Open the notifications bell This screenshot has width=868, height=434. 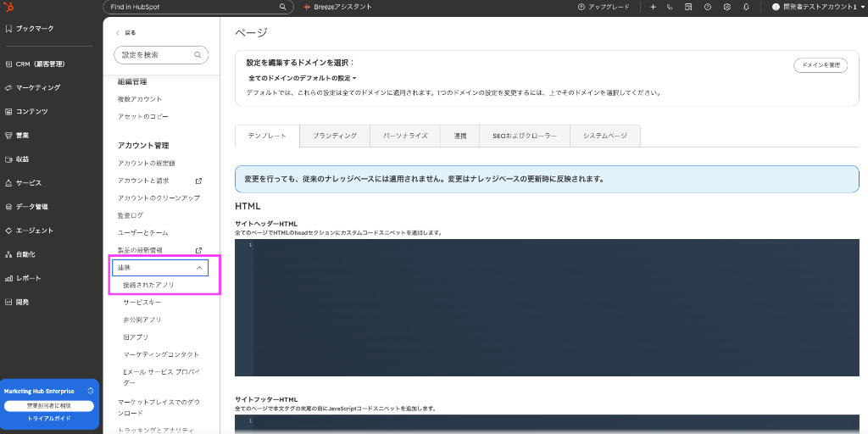coord(746,7)
